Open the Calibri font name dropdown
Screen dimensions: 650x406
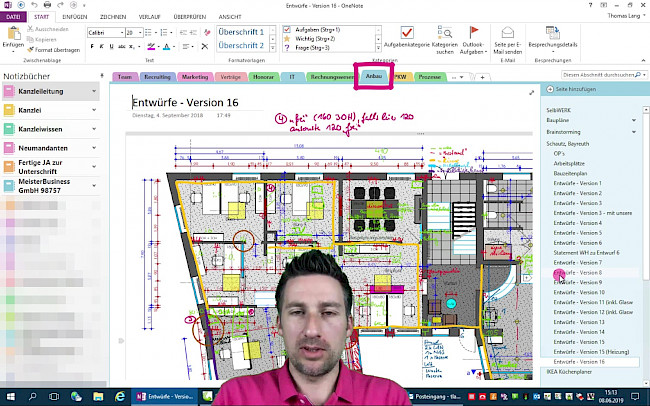[x=118, y=32]
